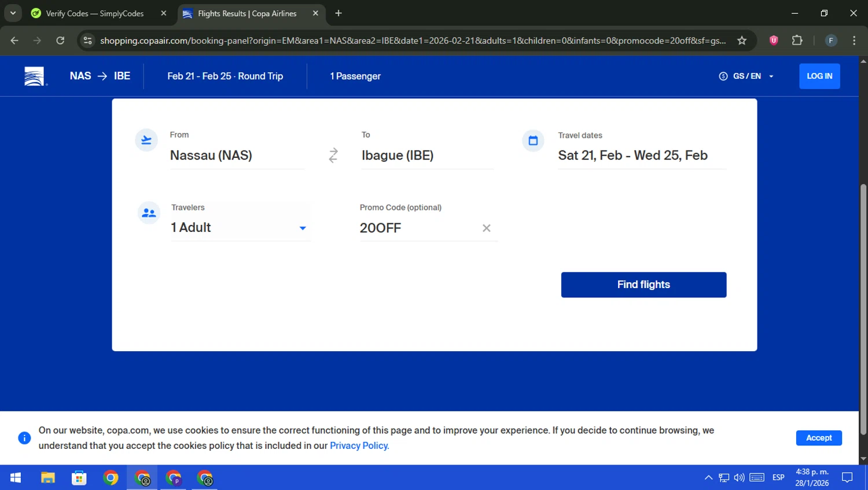Reload the page
Screen dimensions: 868x490
[60, 40]
